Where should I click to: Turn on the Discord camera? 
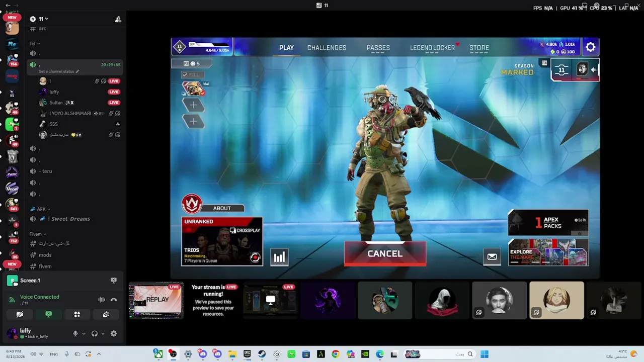pos(20,314)
